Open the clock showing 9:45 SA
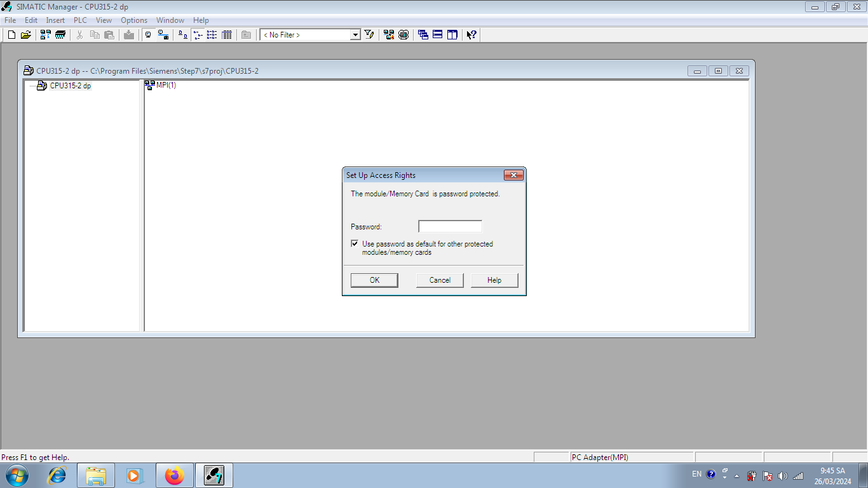This screenshot has height=488, width=868. [832, 476]
